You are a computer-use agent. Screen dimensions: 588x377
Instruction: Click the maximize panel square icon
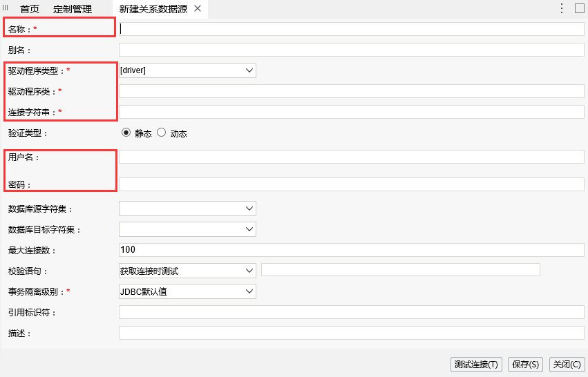click(x=580, y=8)
